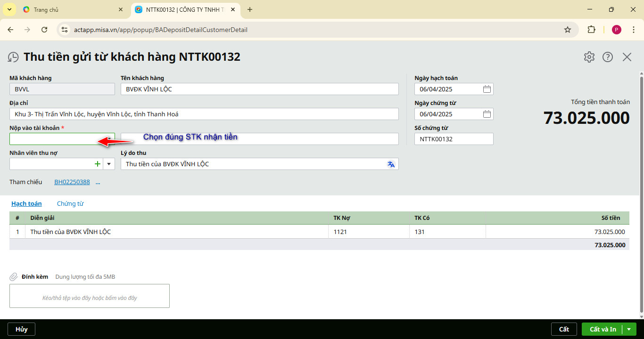Click the Đính kèm paperclip icon
The image size is (644, 339).
point(14,277)
